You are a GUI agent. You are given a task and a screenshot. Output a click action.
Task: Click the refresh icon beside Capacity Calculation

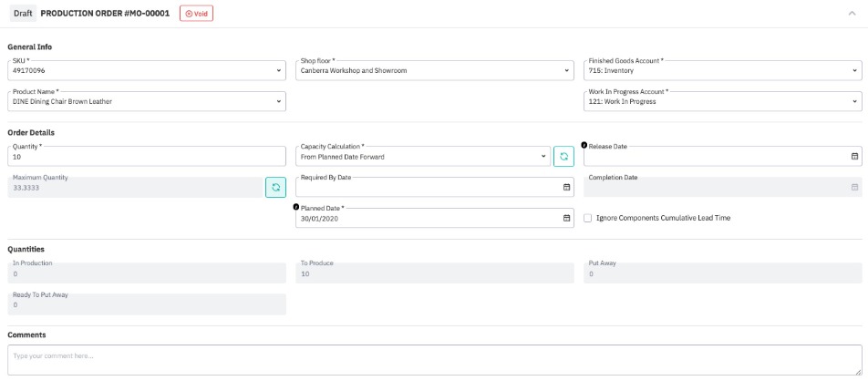(x=563, y=157)
